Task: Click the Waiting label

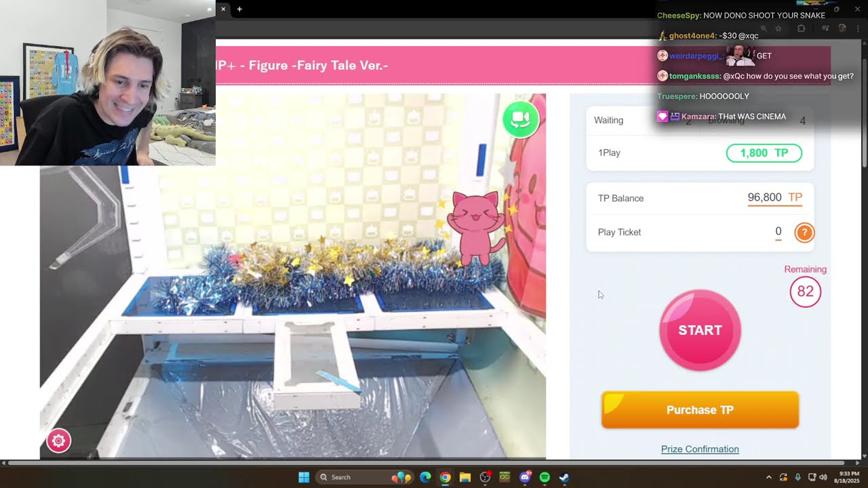Action: (x=608, y=120)
